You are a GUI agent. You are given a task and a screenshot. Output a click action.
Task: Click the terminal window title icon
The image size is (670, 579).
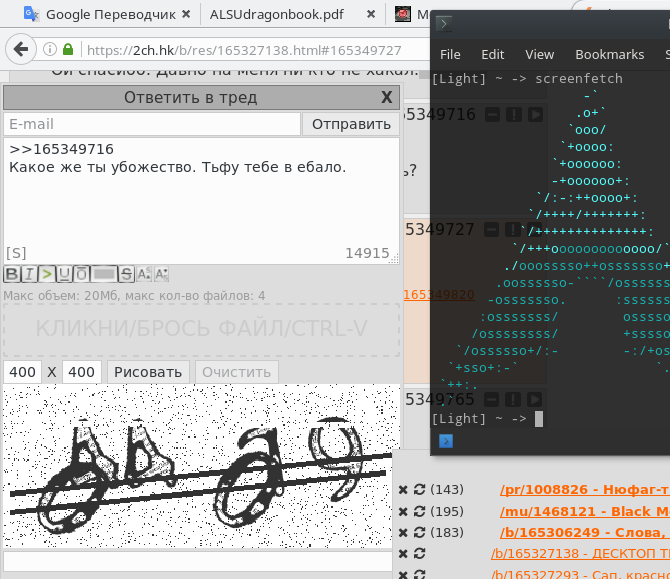tap(444, 24)
